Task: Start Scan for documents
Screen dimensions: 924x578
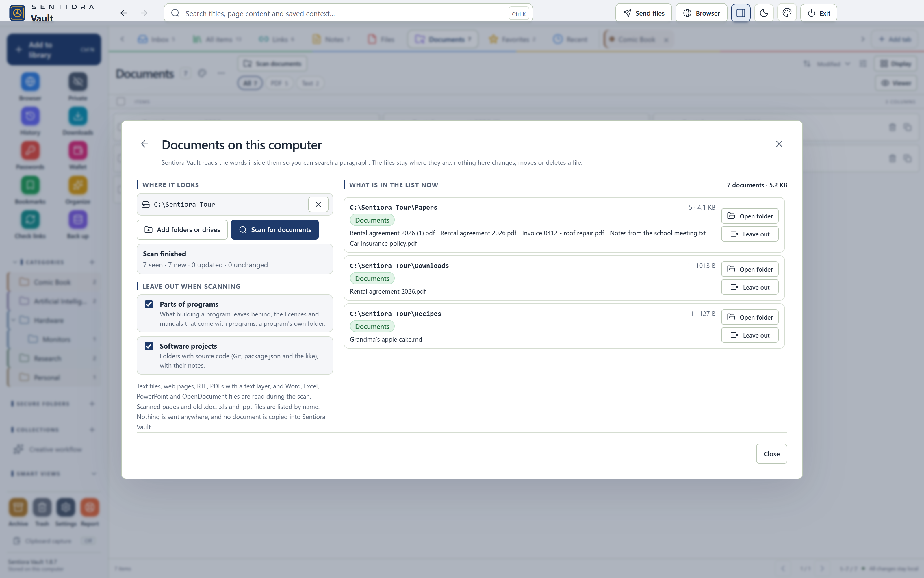Action: [275, 229]
